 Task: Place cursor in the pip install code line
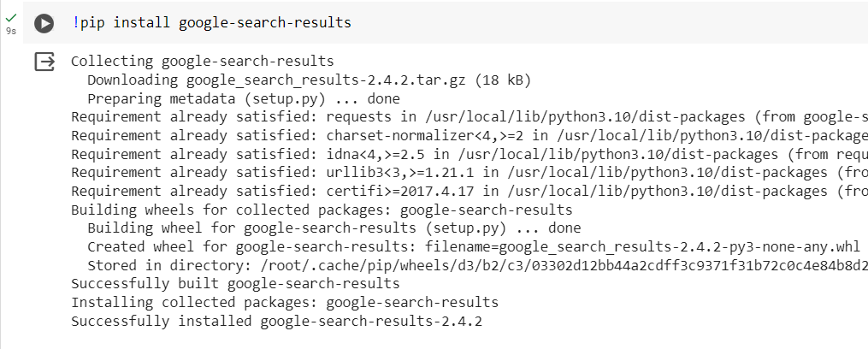[x=211, y=23]
